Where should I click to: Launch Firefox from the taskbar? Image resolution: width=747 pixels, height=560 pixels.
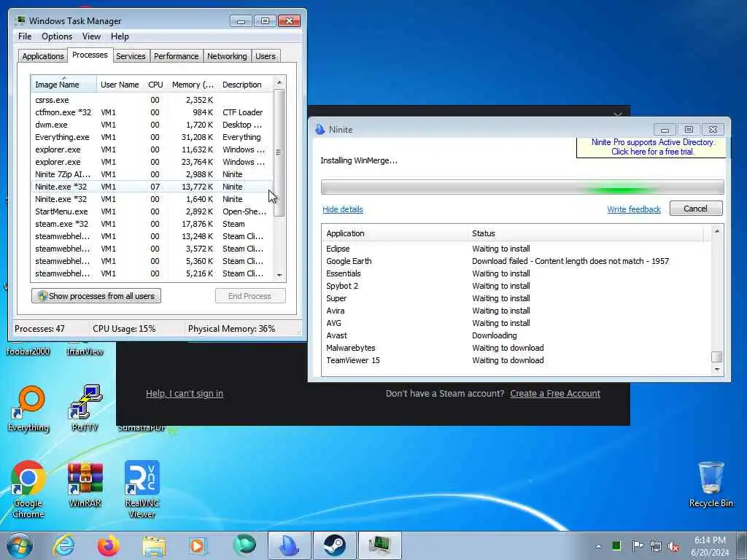[x=108, y=545]
